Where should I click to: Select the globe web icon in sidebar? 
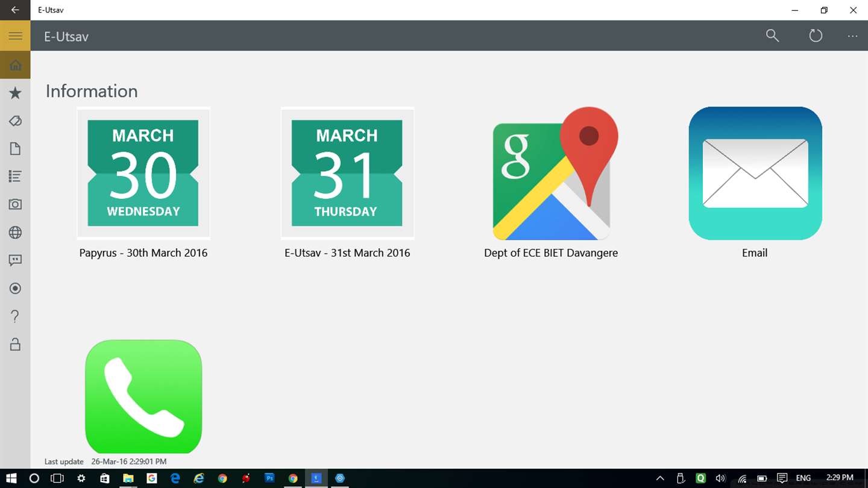[x=15, y=233]
